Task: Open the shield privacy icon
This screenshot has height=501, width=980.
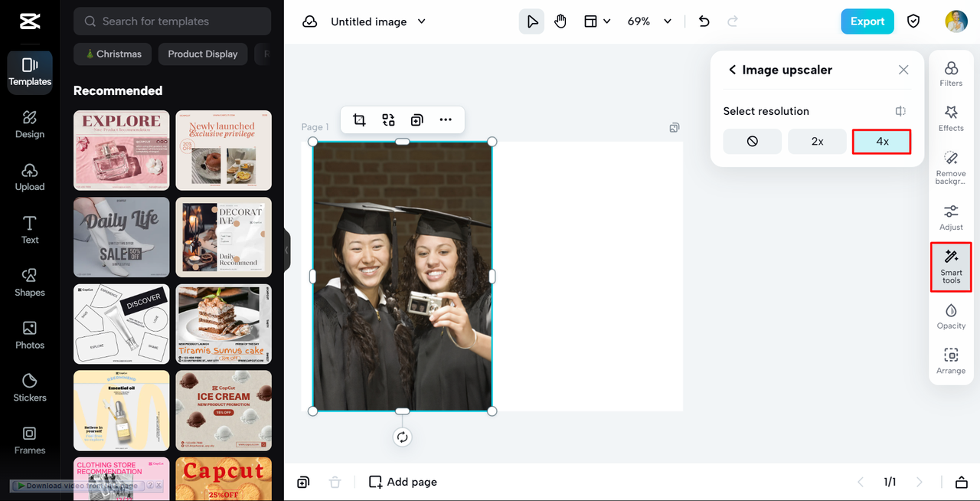Action: pyautogui.click(x=913, y=21)
